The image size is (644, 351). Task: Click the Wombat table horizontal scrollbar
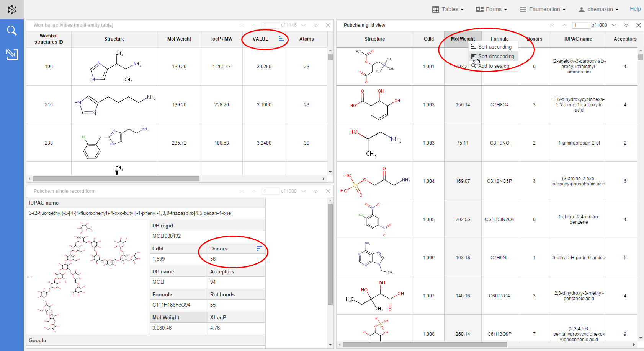116,179
